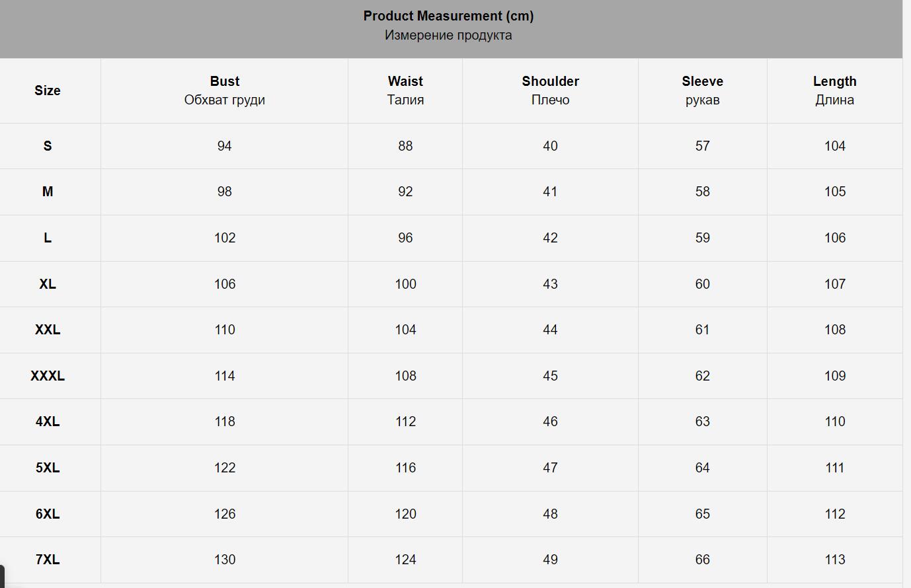Click the shoulder value 44 for XXL
Image resolution: width=911 pixels, height=588 pixels.
click(550, 330)
